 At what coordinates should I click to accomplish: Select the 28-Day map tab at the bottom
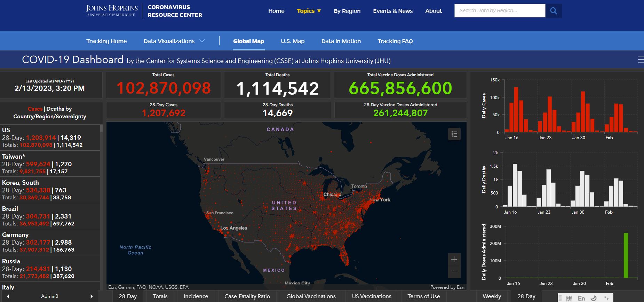128,296
